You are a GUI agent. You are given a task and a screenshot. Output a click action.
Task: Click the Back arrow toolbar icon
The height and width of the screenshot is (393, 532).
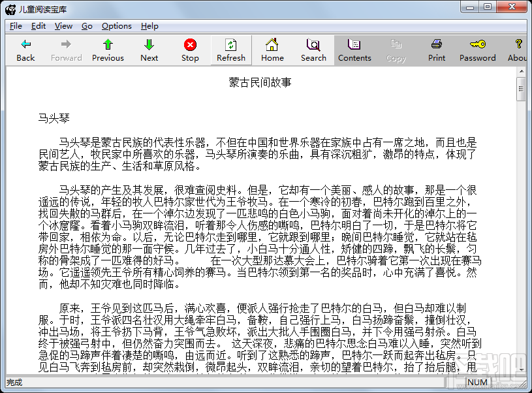pos(26,44)
